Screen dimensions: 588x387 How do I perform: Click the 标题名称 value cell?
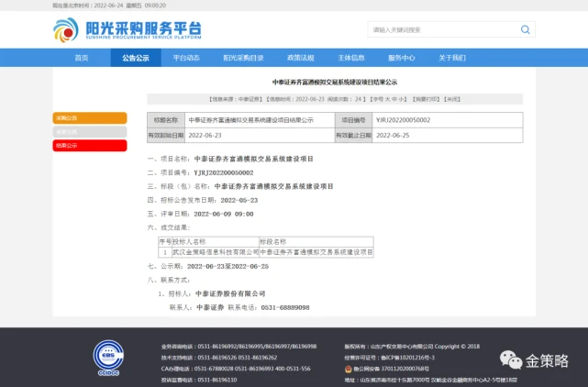point(260,120)
